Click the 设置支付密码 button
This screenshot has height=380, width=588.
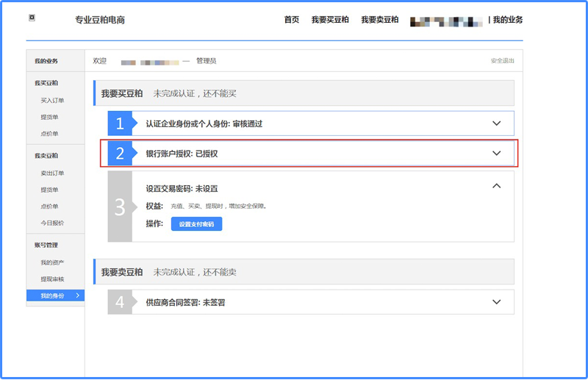click(x=196, y=224)
